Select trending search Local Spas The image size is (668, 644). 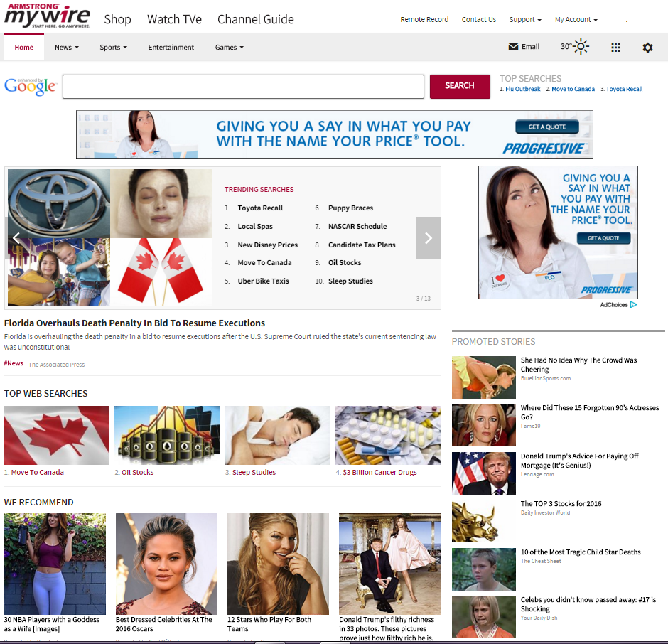[x=254, y=226]
